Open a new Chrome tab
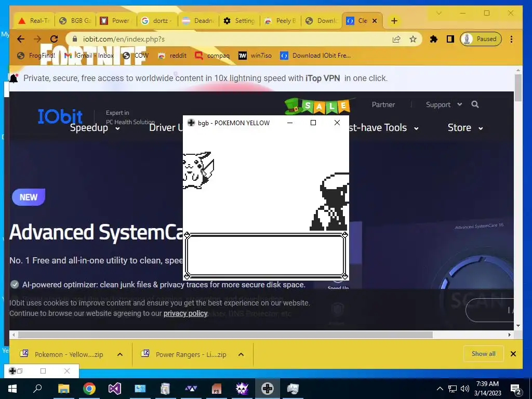 [x=394, y=21]
